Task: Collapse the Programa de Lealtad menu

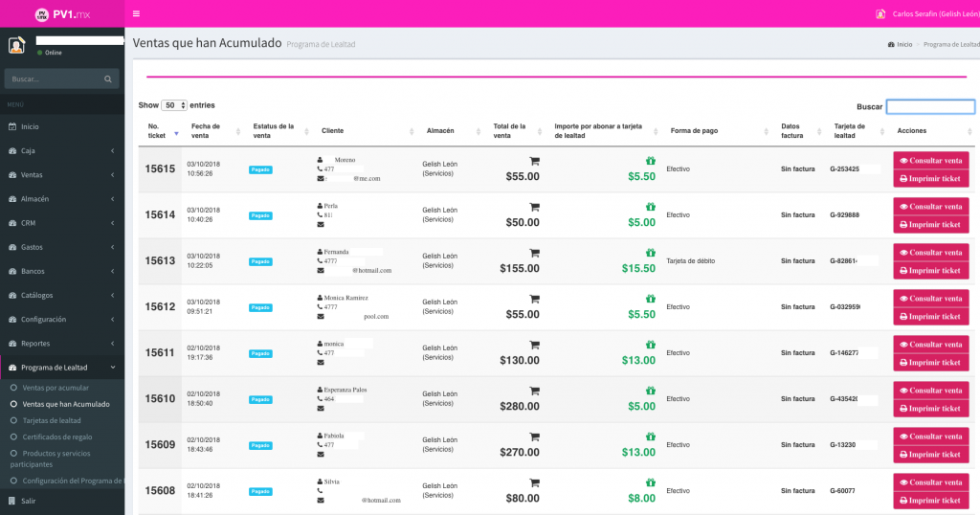Action: pos(62,368)
